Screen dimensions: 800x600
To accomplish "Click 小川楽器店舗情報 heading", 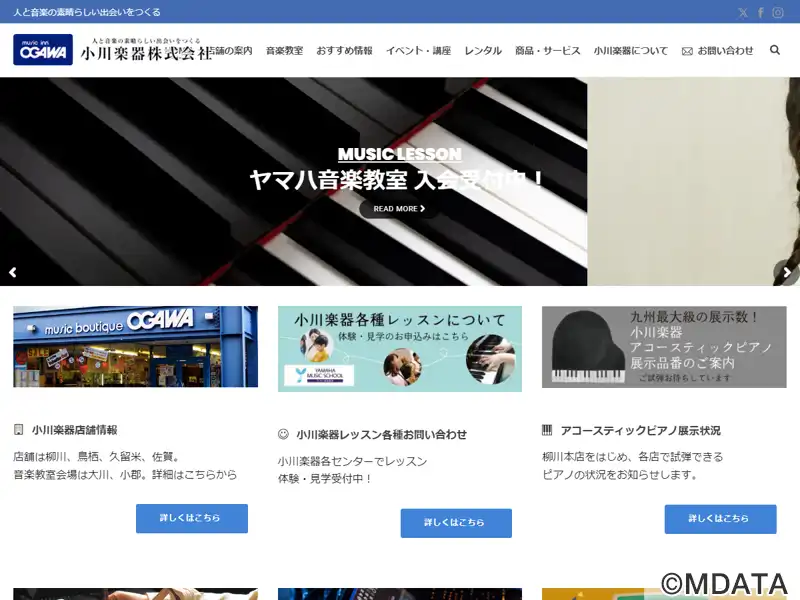I will [74, 430].
